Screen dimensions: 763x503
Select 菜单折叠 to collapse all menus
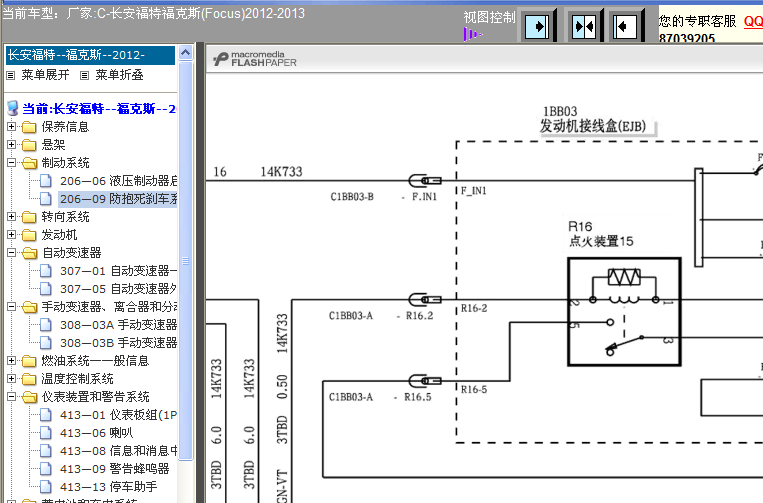(119, 75)
